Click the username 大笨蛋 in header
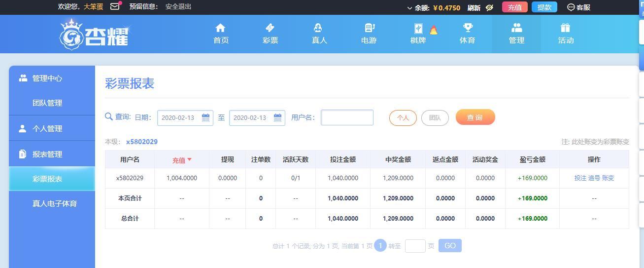644x268 pixels. pos(94,7)
